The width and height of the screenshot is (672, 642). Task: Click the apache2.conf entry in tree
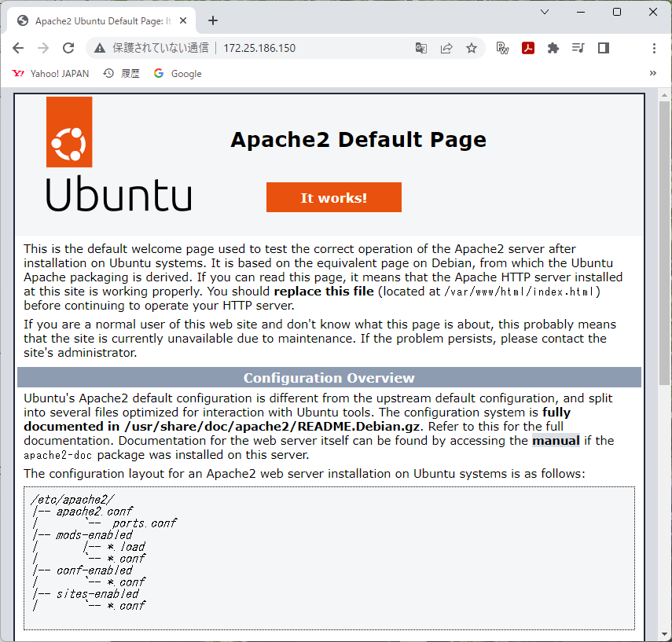(95, 512)
